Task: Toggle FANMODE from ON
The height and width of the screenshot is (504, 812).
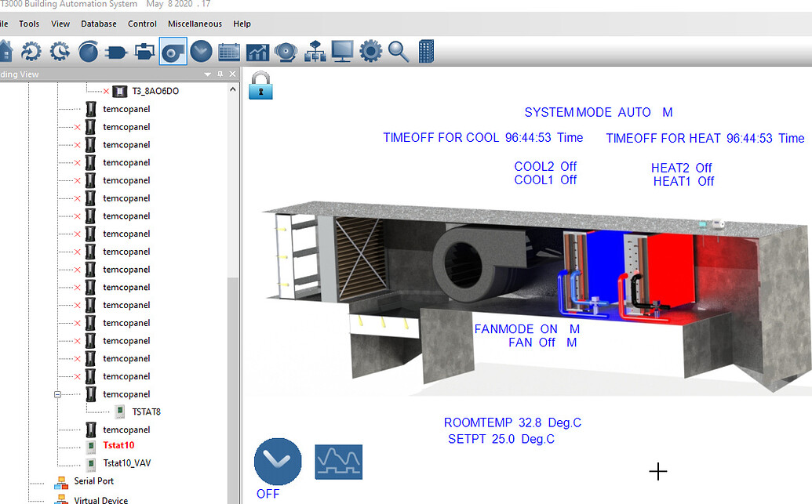Action: coord(548,329)
